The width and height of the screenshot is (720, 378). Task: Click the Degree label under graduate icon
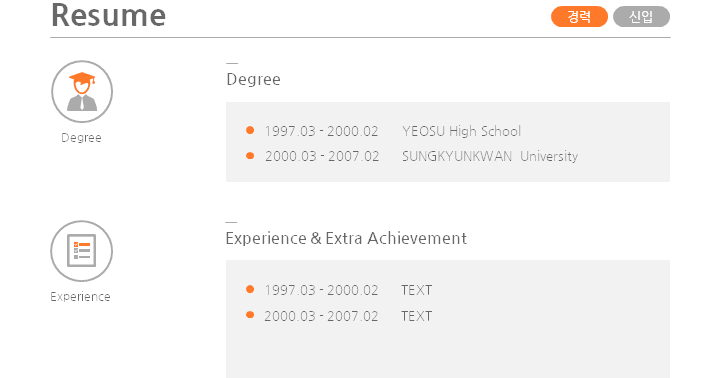81,138
